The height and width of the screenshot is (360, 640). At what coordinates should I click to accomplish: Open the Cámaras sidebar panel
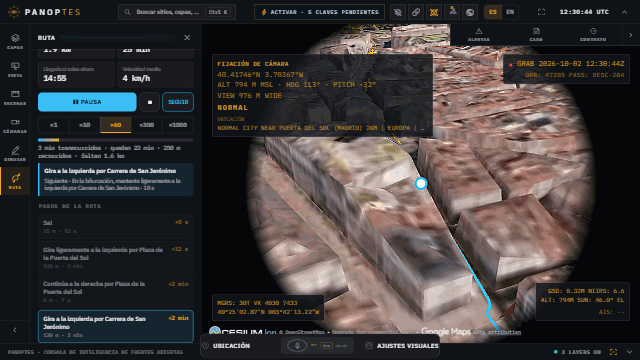click(x=15, y=126)
